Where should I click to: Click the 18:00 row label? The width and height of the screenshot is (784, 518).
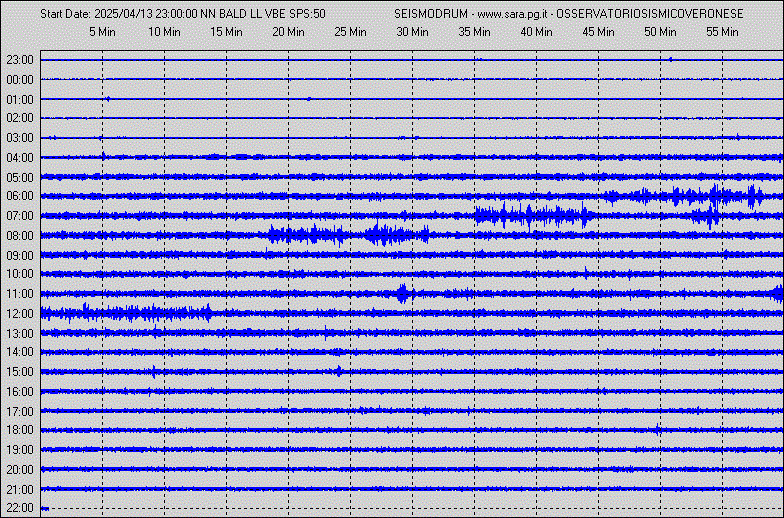pyautogui.click(x=20, y=430)
